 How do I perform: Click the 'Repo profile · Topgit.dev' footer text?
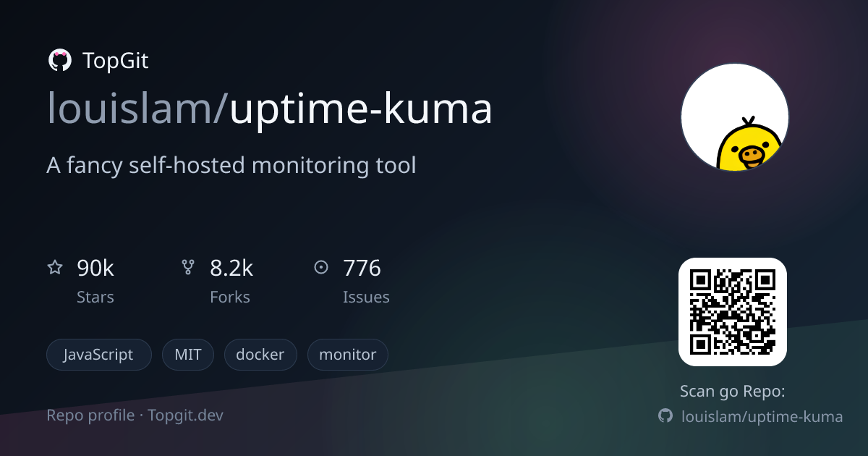[135, 415]
